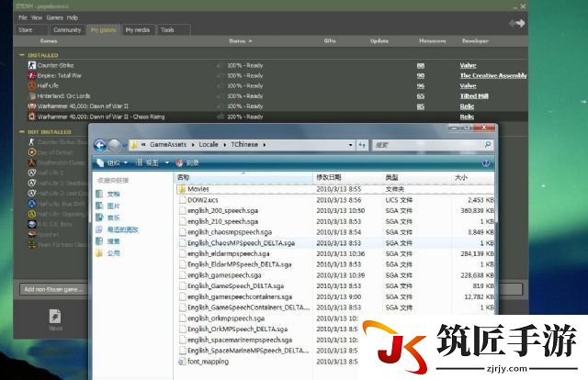
Task: Select English_GameSpeech_DELTA.sga file
Action: point(235,286)
